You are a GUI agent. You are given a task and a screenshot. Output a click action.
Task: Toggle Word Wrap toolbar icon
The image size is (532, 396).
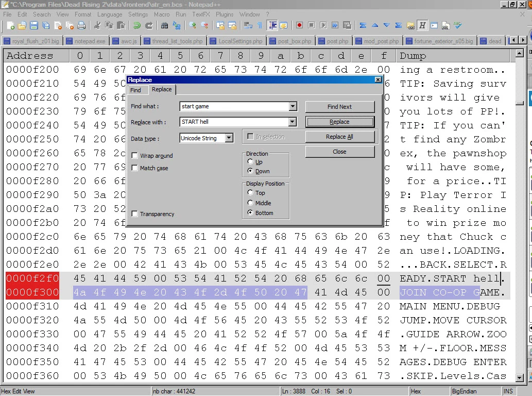pyautogui.click(x=248, y=25)
